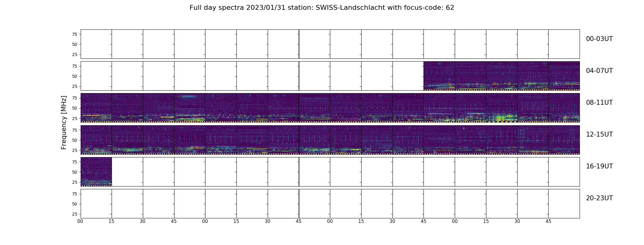Click the rightmost '45' time-axis tick label
This screenshot has height=245, width=644.
(x=548, y=221)
